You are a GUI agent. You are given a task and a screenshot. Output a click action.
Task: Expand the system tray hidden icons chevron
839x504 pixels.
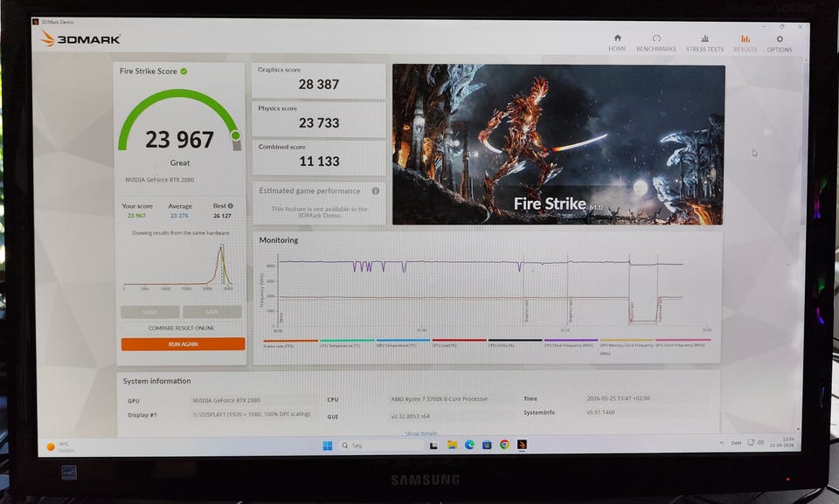click(721, 443)
